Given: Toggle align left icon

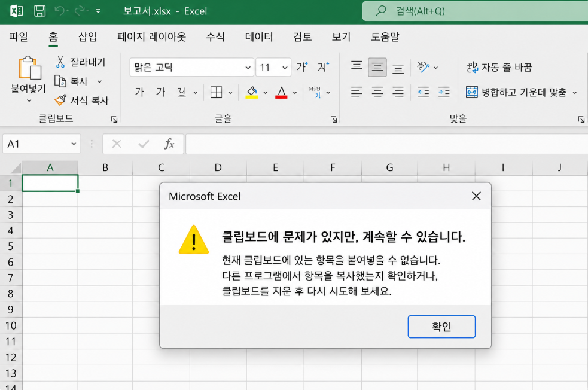Looking at the screenshot, I should 357,92.
